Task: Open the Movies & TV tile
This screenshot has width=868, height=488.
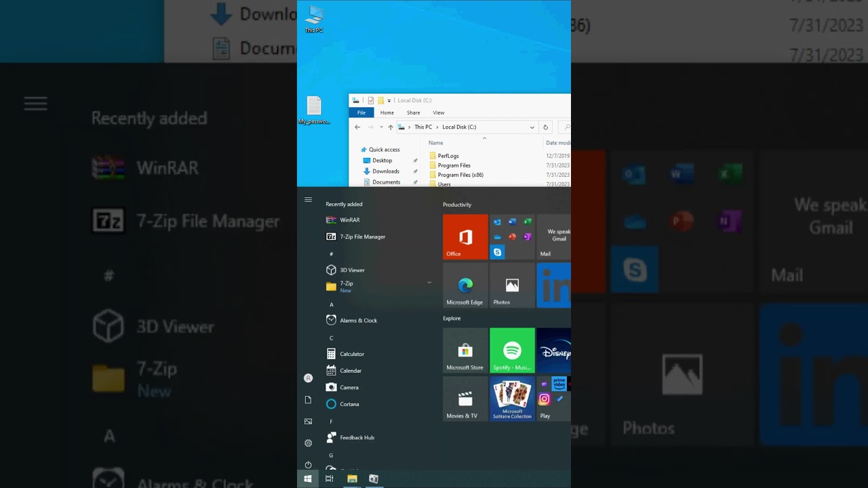Action: [x=465, y=399]
